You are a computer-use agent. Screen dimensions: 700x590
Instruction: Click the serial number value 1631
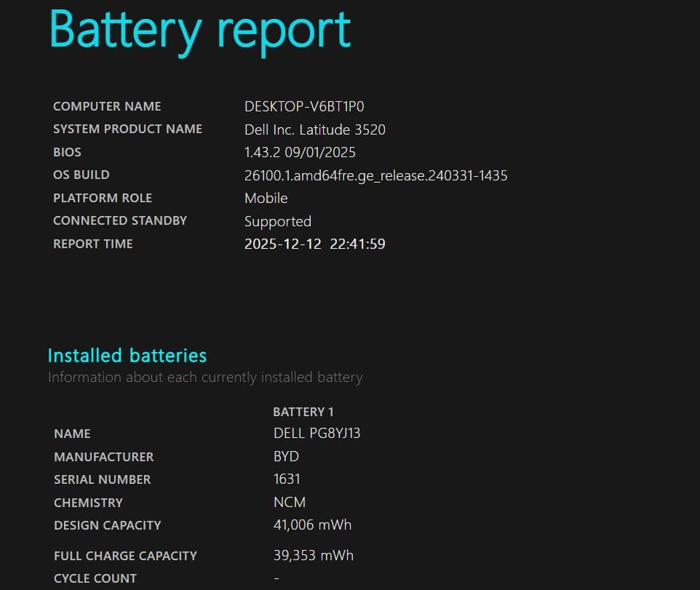tap(287, 479)
